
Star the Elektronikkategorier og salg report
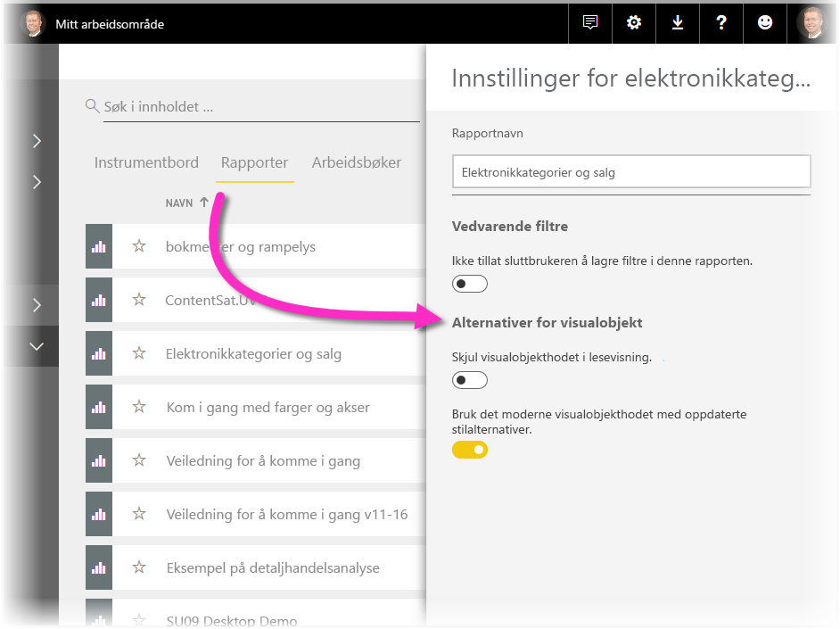click(139, 353)
